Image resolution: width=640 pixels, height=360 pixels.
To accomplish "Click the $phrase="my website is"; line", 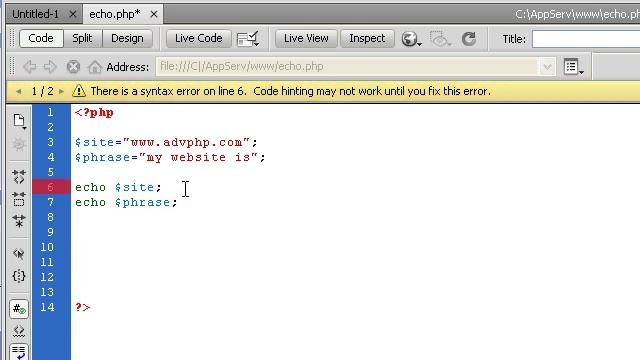I will [x=170, y=158].
